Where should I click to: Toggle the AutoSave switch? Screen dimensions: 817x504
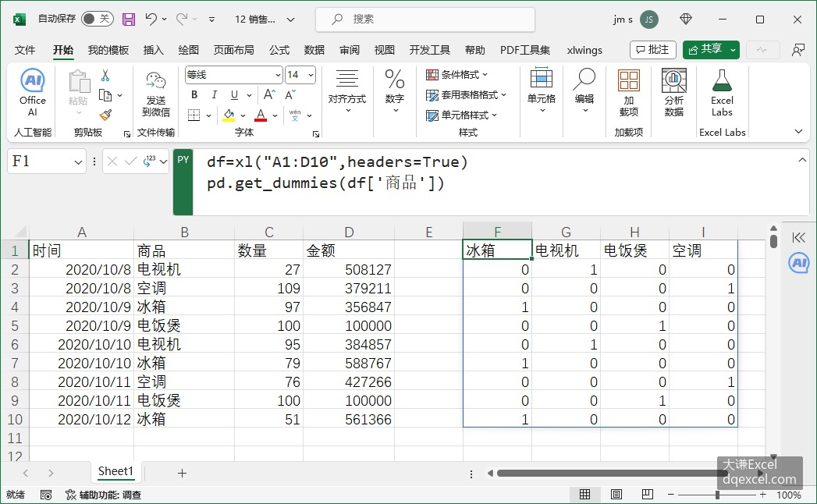pyautogui.click(x=97, y=20)
